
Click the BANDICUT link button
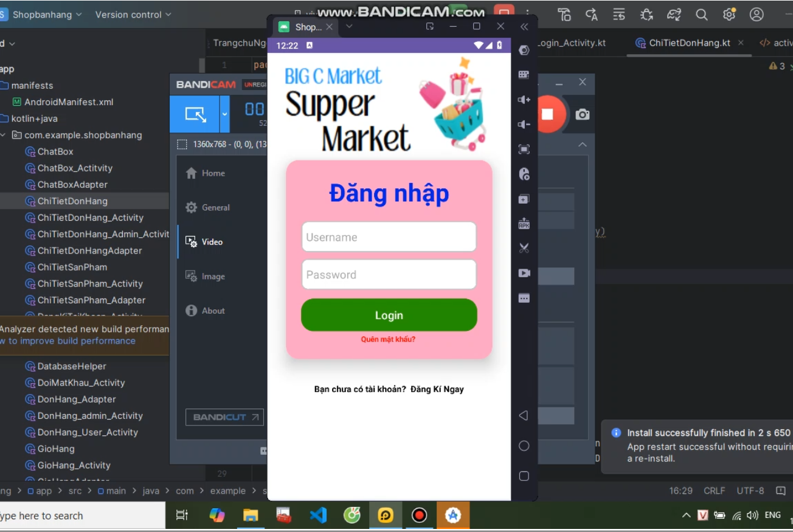224,417
